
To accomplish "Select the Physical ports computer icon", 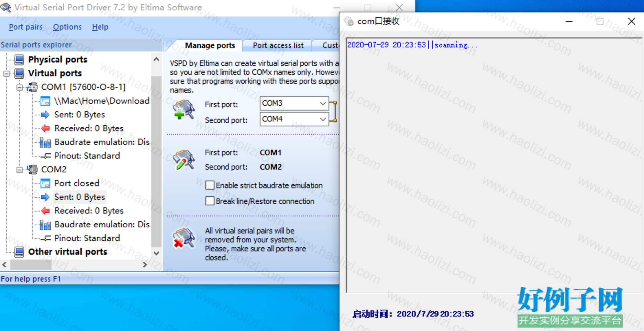I will coord(20,59).
